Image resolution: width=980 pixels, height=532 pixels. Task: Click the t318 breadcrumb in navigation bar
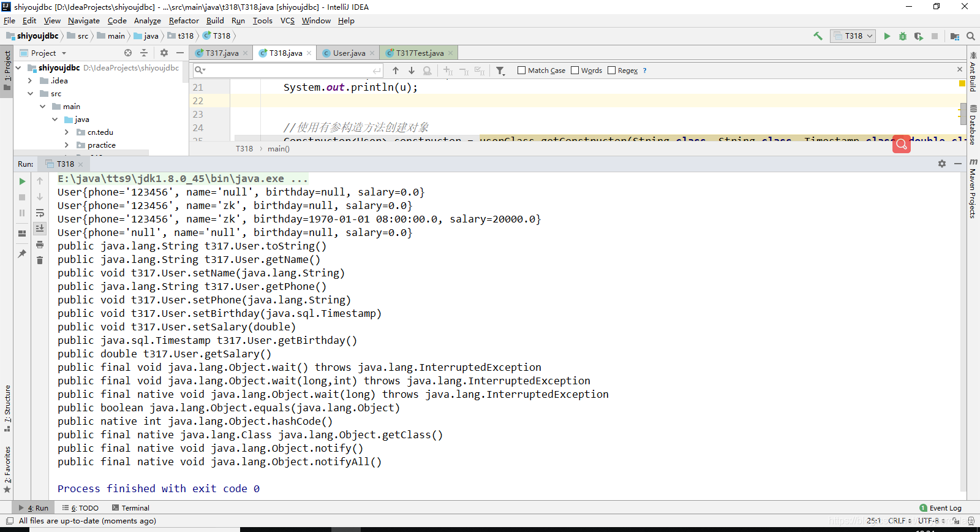pyautogui.click(x=181, y=36)
